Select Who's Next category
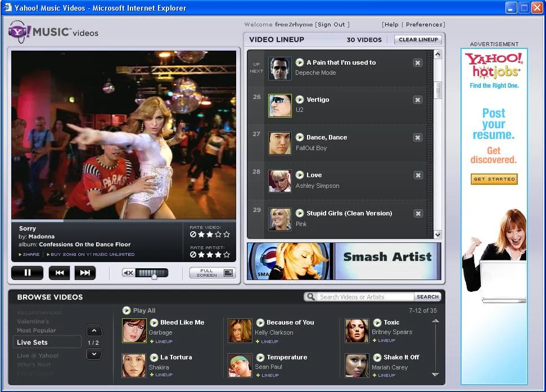Image resolution: width=546 pixels, height=392 pixels. (x=34, y=364)
